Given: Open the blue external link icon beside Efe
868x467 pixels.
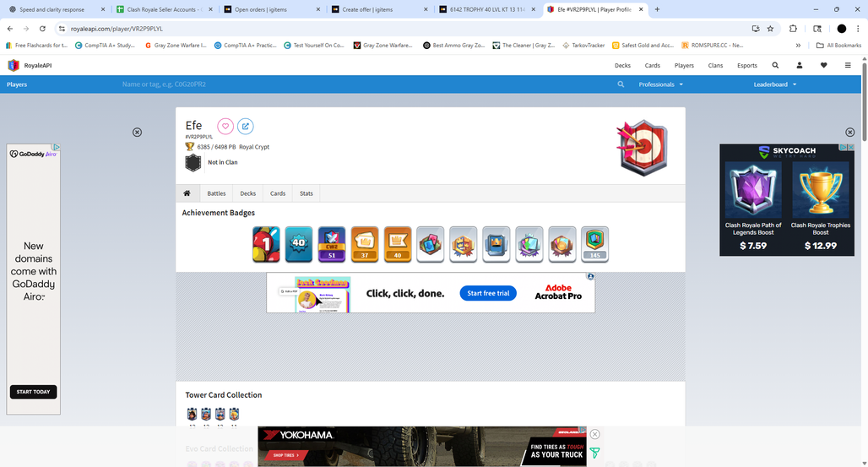Looking at the screenshot, I should tap(245, 127).
